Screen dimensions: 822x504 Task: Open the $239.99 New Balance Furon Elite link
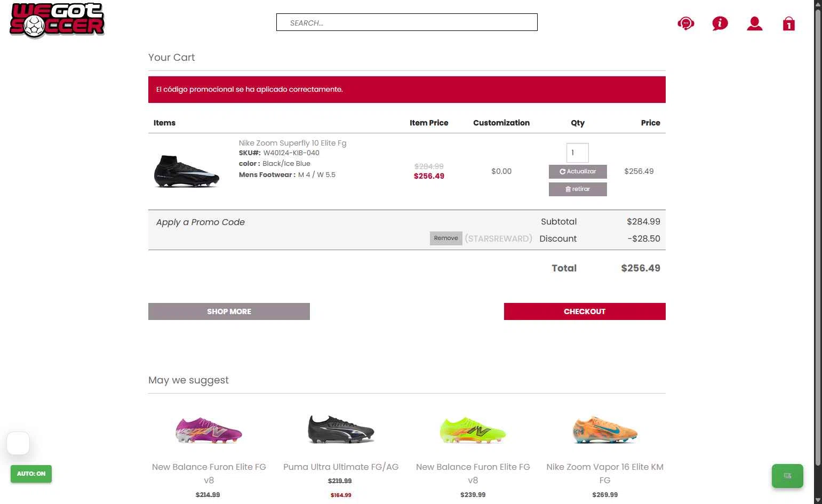pyautogui.click(x=473, y=473)
